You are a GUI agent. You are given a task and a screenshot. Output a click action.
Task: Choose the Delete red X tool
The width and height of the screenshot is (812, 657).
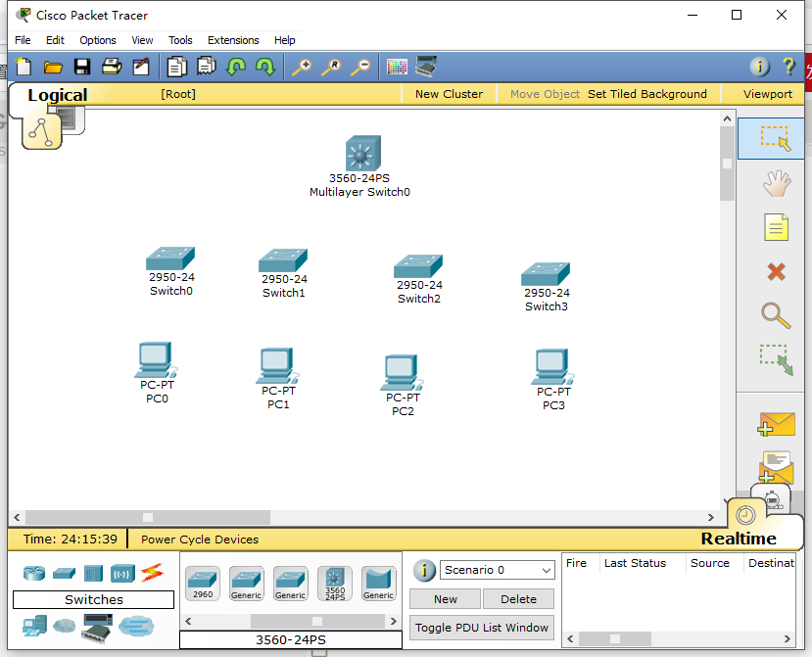(777, 272)
